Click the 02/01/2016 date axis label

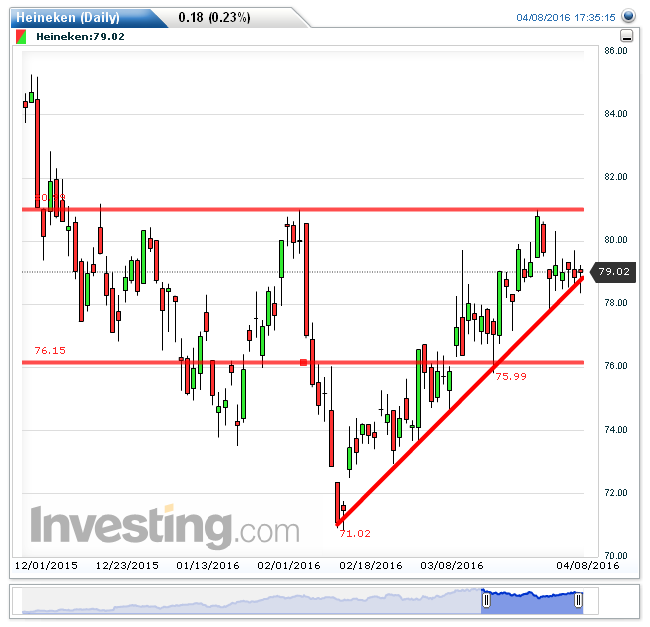point(289,566)
